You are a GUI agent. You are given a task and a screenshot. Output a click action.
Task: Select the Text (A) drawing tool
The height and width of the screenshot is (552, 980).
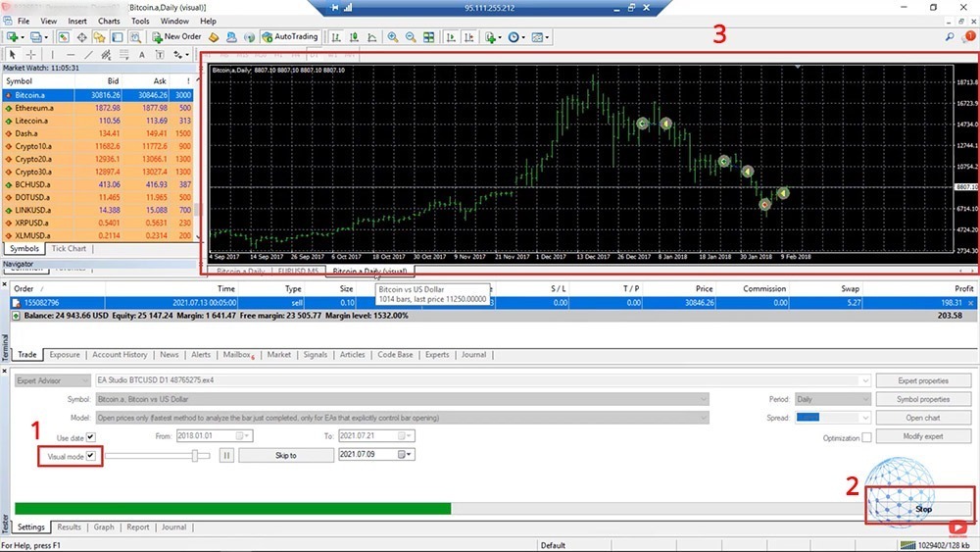tap(142, 55)
